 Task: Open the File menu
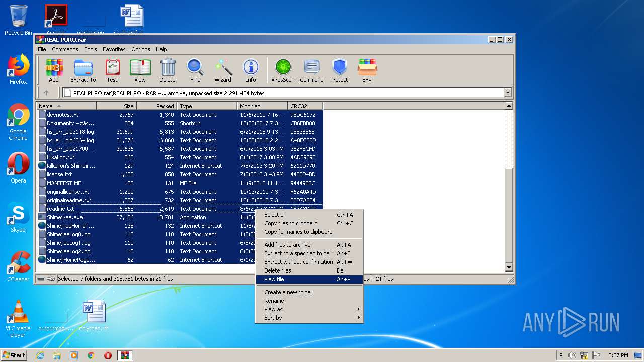click(x=42, y=49)
